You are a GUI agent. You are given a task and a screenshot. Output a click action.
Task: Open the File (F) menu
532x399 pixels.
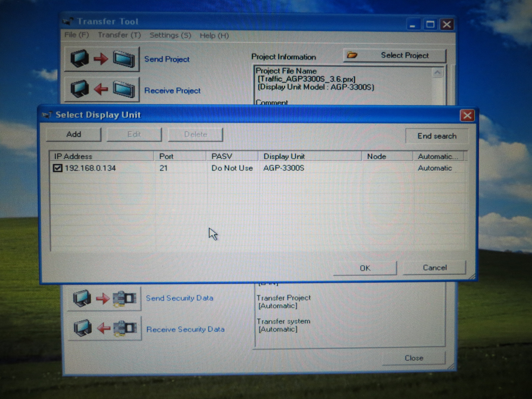point(76,35)
